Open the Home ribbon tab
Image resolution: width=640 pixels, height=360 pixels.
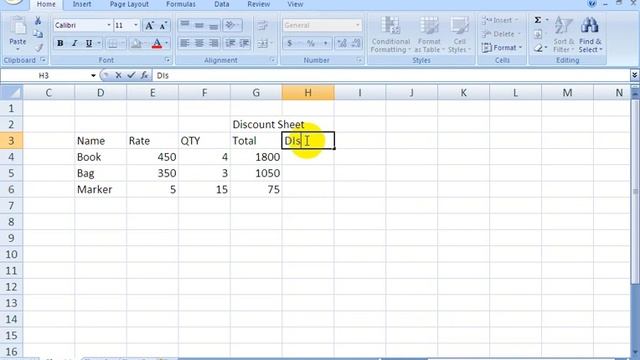coord(46,4)
